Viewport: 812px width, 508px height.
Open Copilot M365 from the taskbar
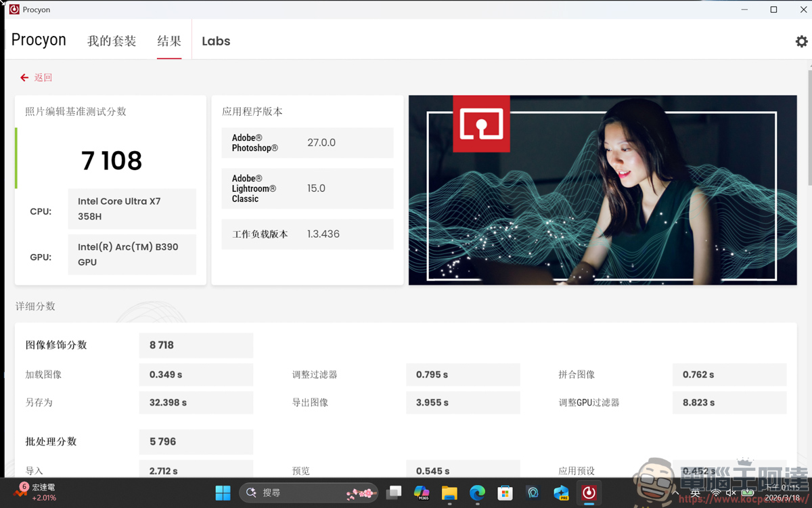422,493
